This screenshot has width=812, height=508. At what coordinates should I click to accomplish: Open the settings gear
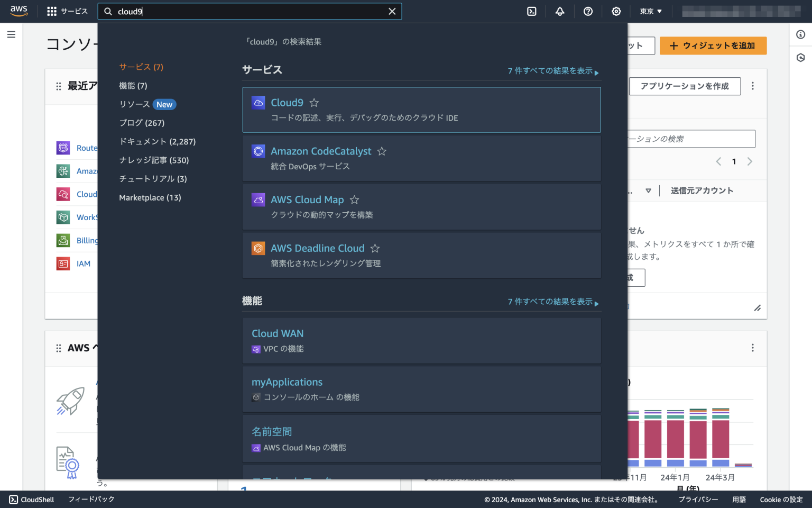(x=616, y=11)
